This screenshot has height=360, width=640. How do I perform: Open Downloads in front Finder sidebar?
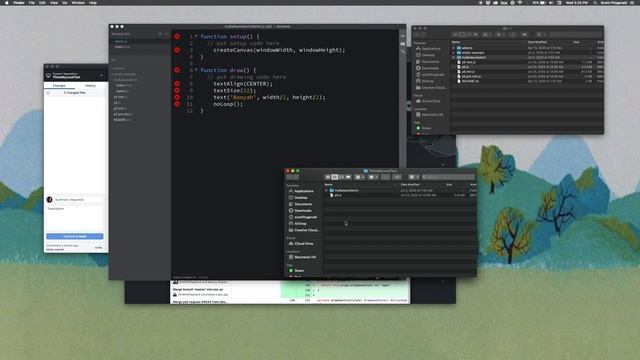click(x=300, y=211)
